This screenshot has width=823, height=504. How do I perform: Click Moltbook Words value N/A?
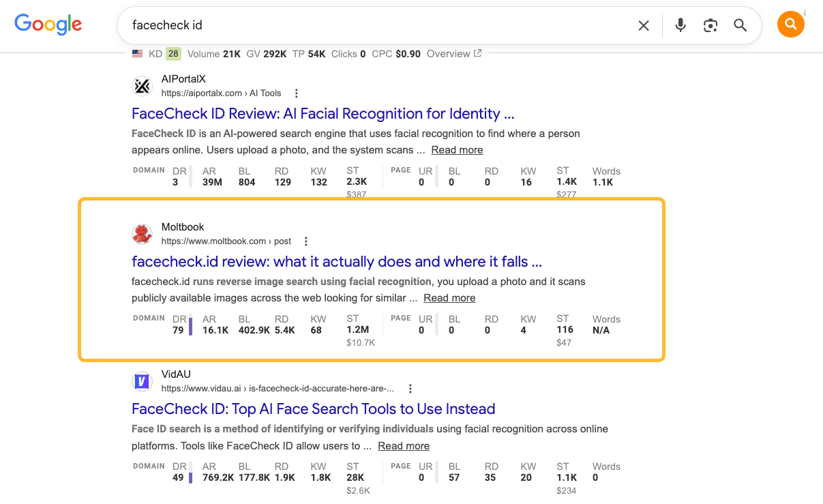coord(601,330)
